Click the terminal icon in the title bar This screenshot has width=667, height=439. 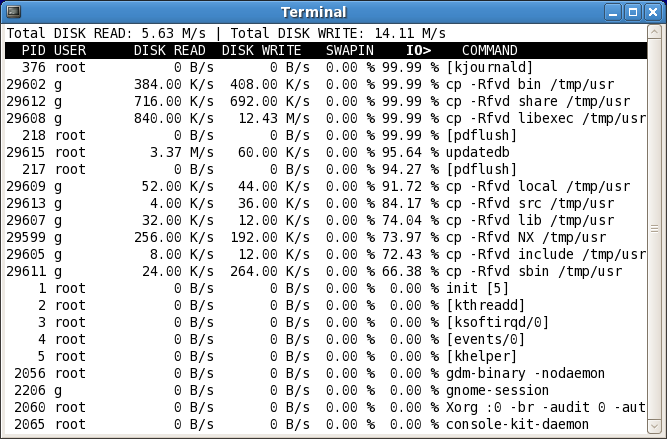click(x=13, y=12)
